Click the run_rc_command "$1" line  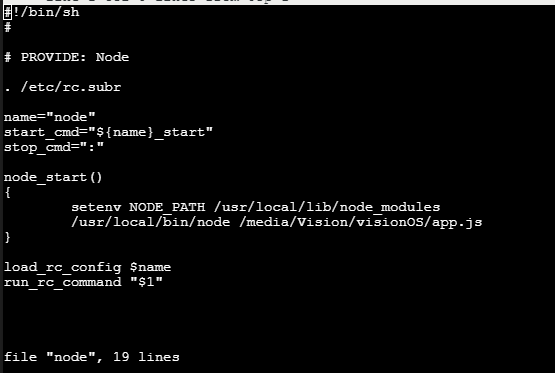(83, 282)
